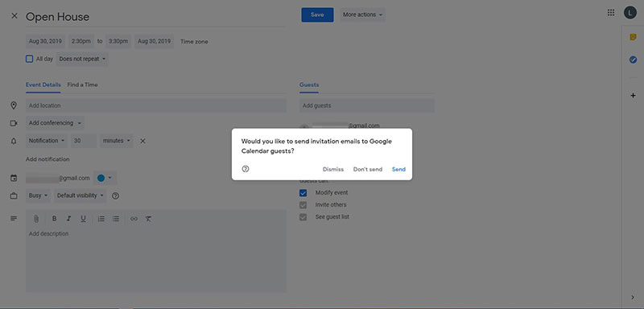Toggle the Invite others checkbox

coord(303,204)
